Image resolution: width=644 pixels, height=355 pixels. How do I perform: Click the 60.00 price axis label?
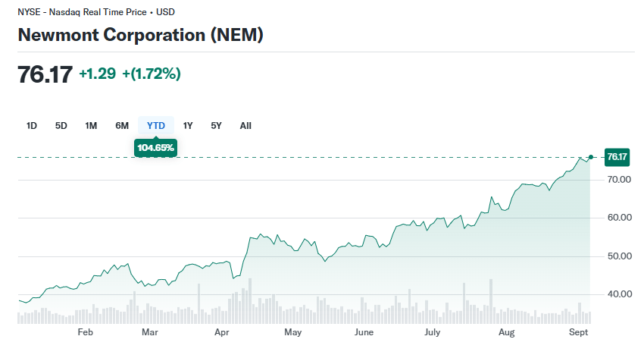(619, 218)
